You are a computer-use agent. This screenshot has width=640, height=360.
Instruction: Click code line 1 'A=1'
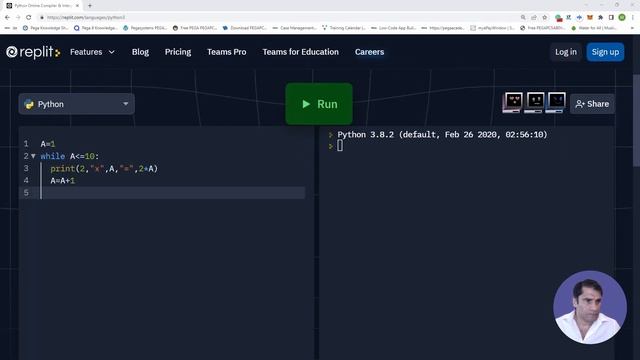click(x=48, y=144)
